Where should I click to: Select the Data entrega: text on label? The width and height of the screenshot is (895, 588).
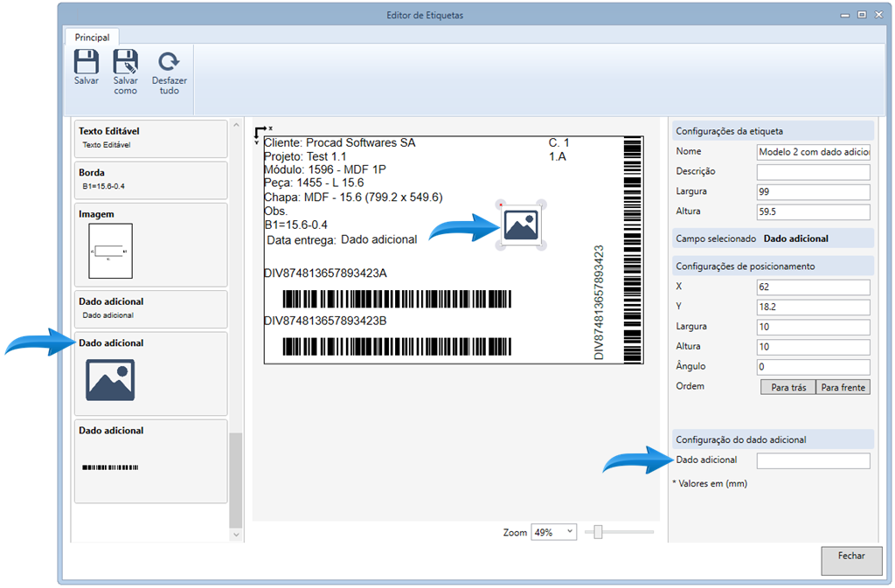click(x=302, y=240)
